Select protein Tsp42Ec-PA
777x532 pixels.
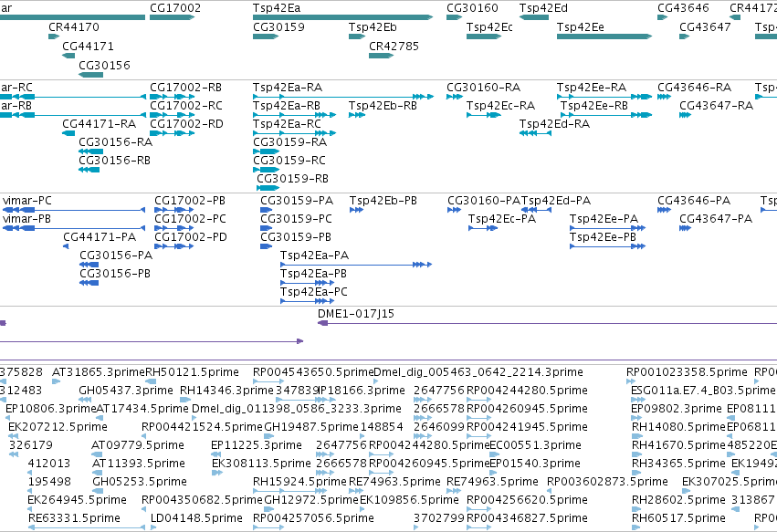point(483,228)
